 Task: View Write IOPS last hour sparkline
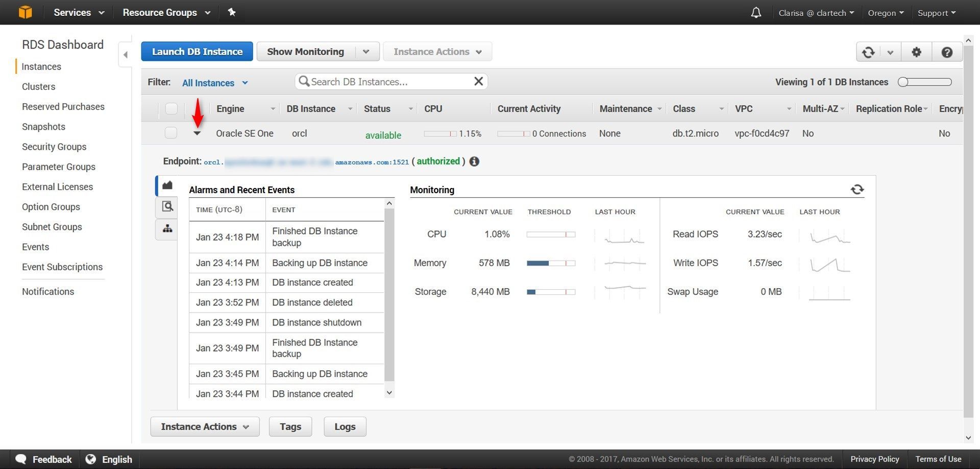click(830, 265)
